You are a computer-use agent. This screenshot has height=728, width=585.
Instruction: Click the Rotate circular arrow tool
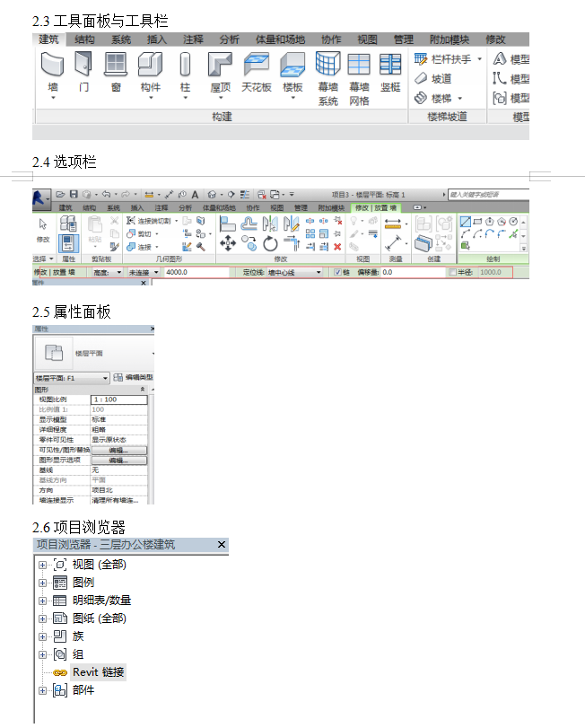pos(270,243)
